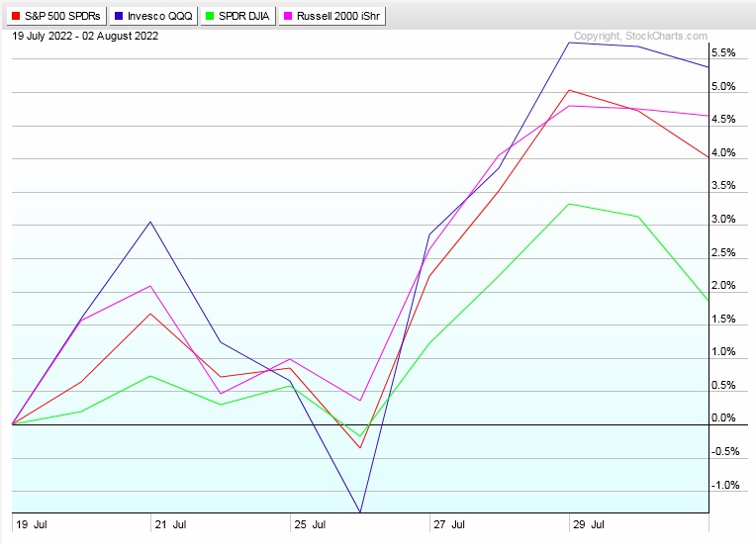Screen dimensions: 756x556
Task: Click the 3.5% y-axis label
Action: tap(723, 186)
